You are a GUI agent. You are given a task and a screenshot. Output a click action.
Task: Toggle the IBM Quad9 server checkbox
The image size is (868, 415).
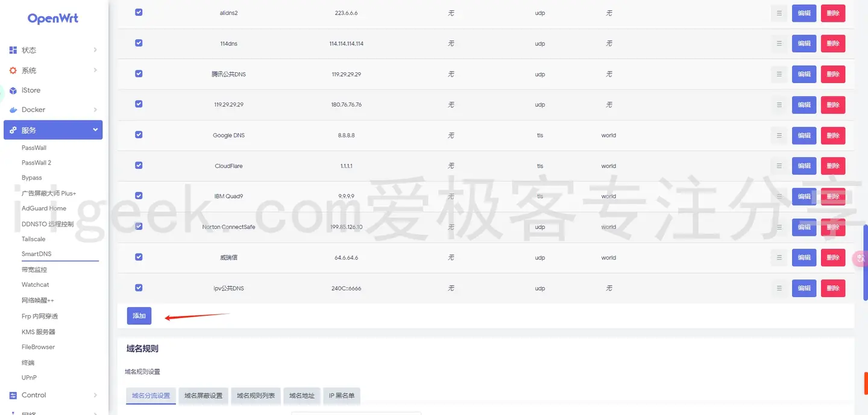tap(139, 196)
